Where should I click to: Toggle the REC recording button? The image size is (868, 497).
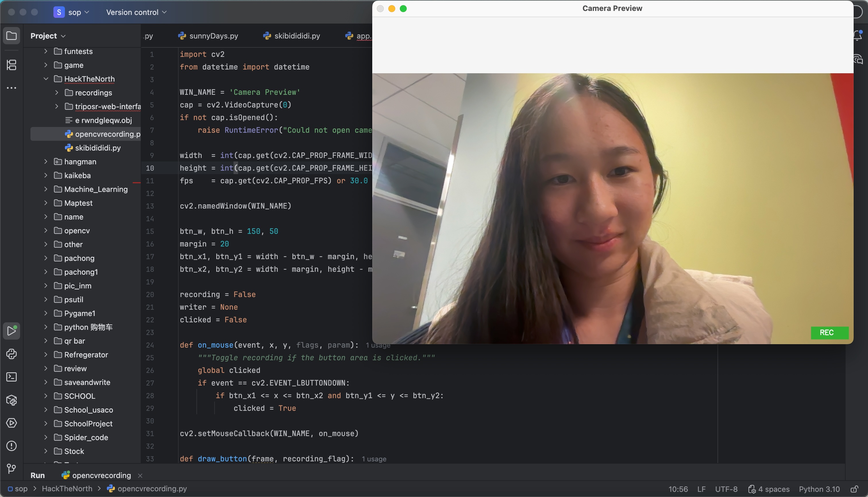click(830, 333)
